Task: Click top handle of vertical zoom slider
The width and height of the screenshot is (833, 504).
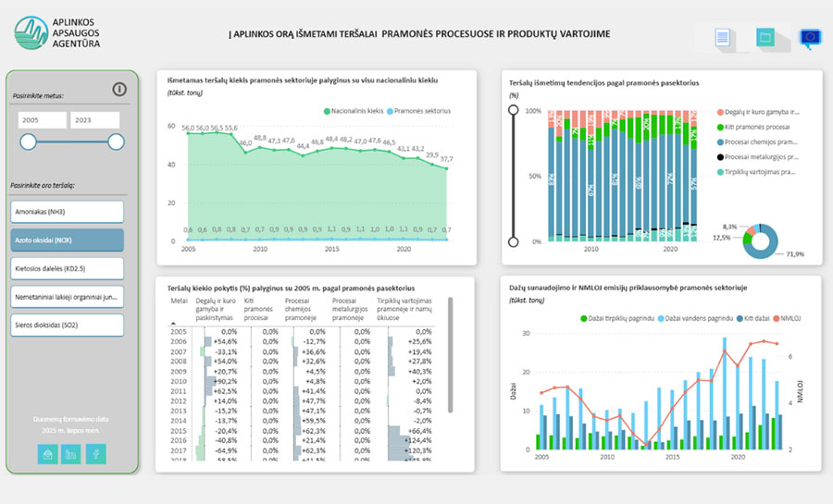Action: tap(513, 110)
